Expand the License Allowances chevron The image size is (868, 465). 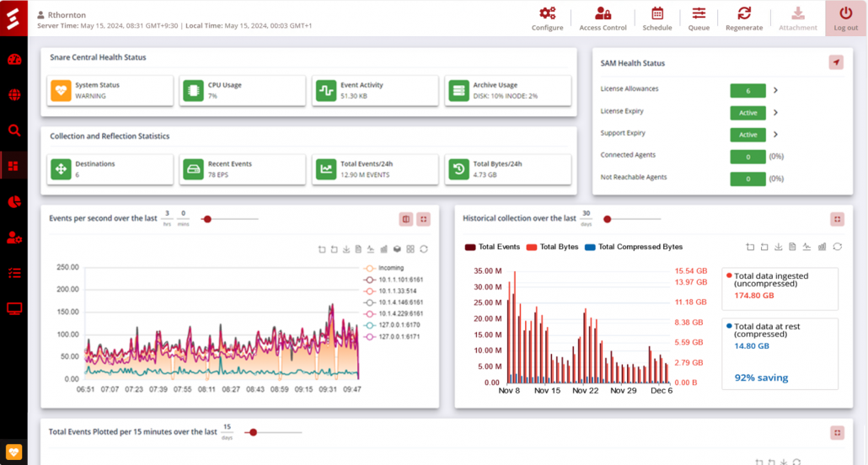(775, 90)
